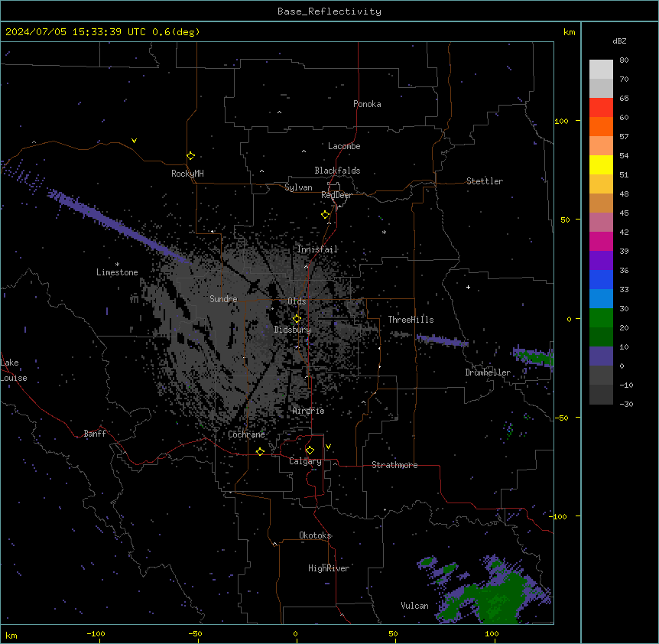Pick the red 60-65 dBZ legend swatch
This screenshot has height=644, width=659.
[601, 108]
